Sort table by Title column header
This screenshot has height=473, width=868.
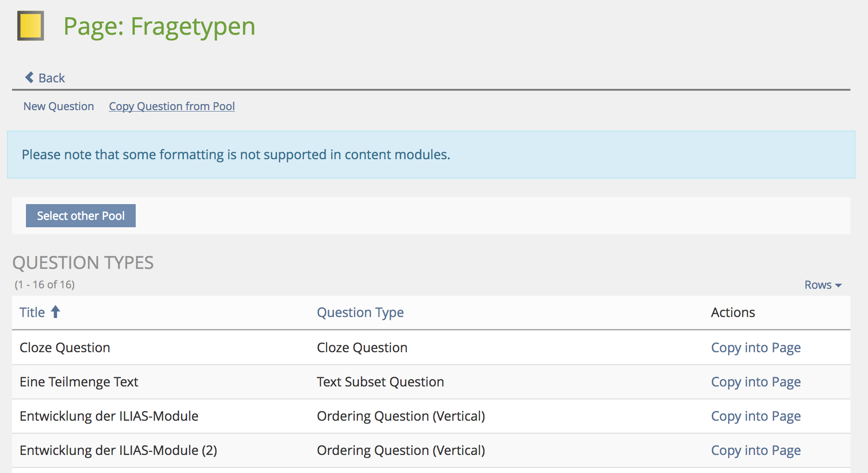point(32,312)
